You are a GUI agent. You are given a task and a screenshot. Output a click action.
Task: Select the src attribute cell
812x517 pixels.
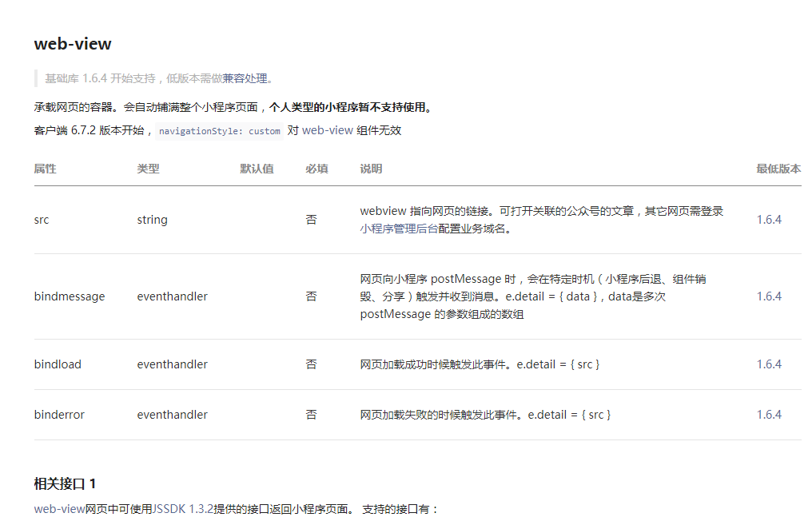[42, 220]
